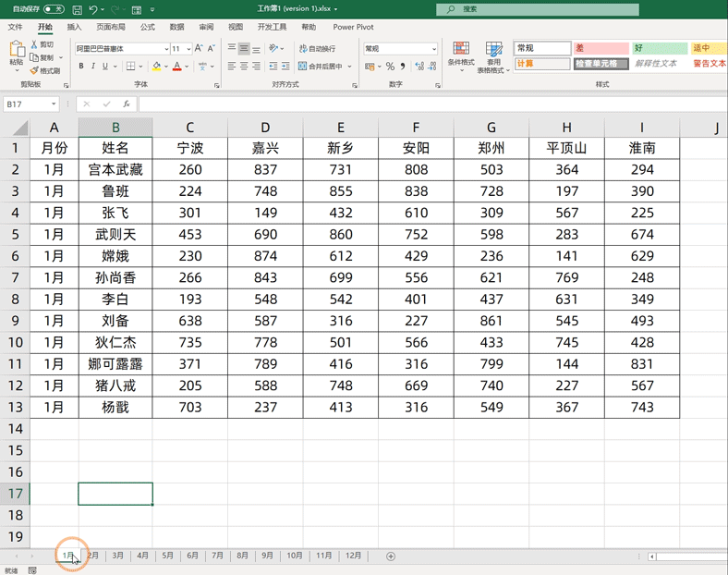Image resolution: width=728 pixels, height=575 pixels.
Task: Click the Percent Style icon
Action: (x=390, y=67)
